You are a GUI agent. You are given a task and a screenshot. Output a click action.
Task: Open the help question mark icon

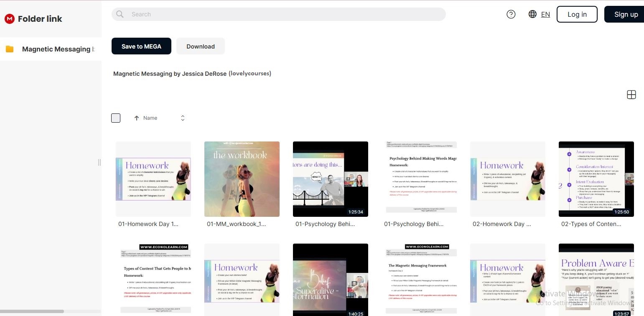(x=511, y=14)
